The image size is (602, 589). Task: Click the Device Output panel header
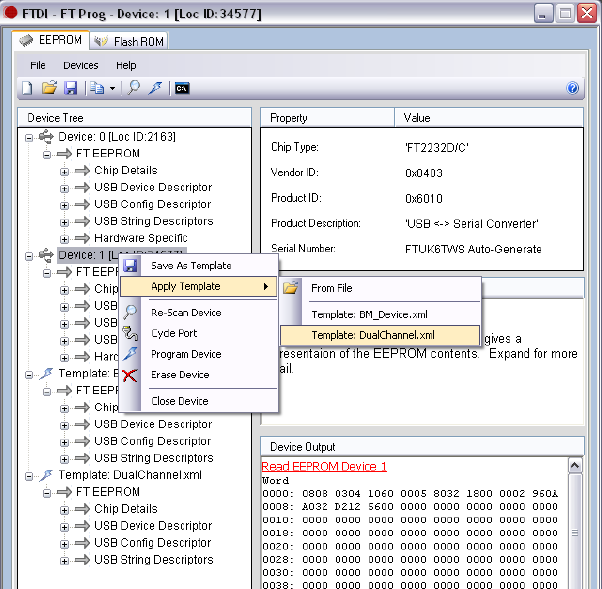point(422,447)
